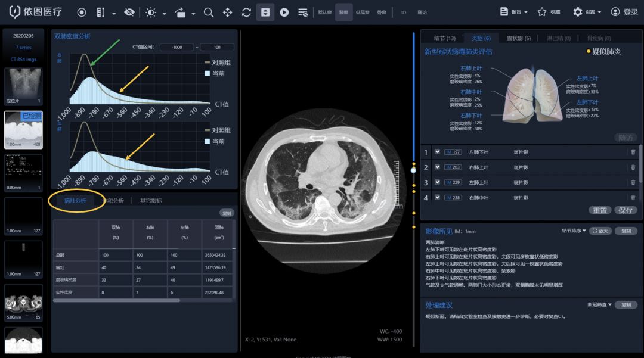Viewport: 644px width, 358px height.
Task: Switch to the 结节 (13) tab
Action: (444, 38)
